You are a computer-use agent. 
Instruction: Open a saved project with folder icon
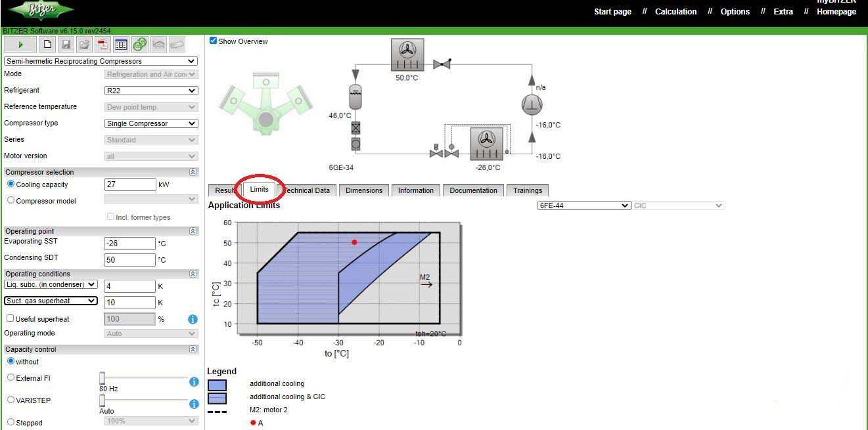tap(84, 45)
